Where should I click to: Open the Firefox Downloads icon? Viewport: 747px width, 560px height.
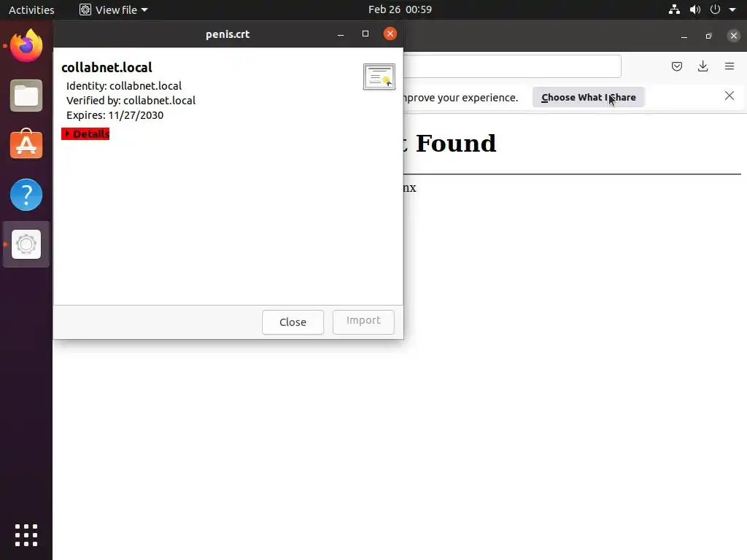(703, 66)
